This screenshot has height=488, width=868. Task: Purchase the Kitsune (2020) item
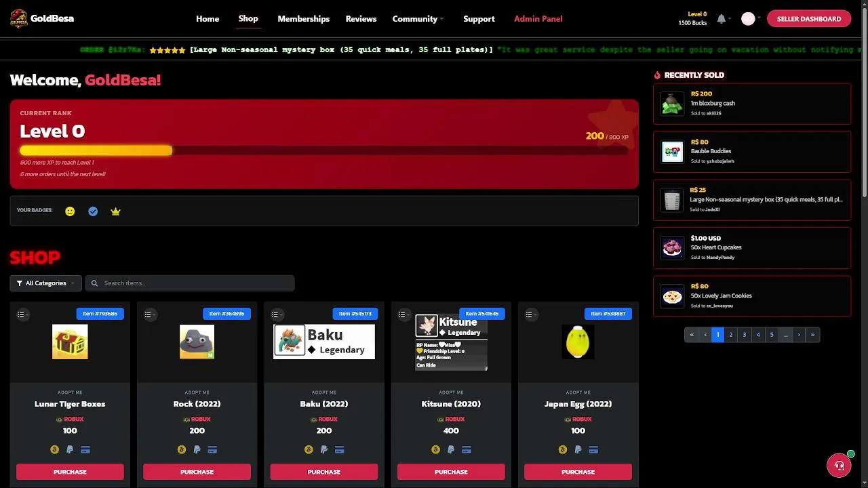pyautogui.click(x=451, y=472)
